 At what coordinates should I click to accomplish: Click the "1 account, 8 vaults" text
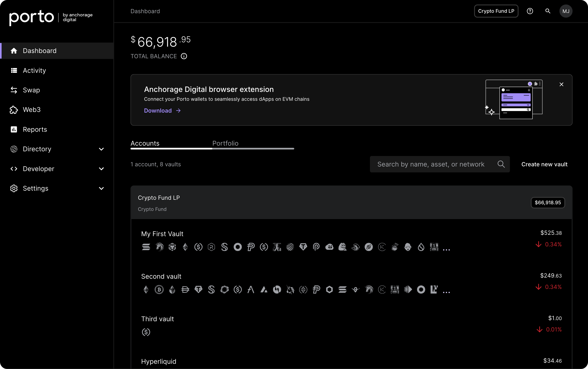156,164
